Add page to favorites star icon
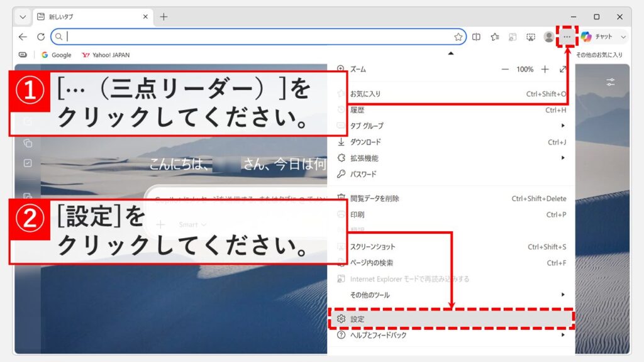 point(458,37)
